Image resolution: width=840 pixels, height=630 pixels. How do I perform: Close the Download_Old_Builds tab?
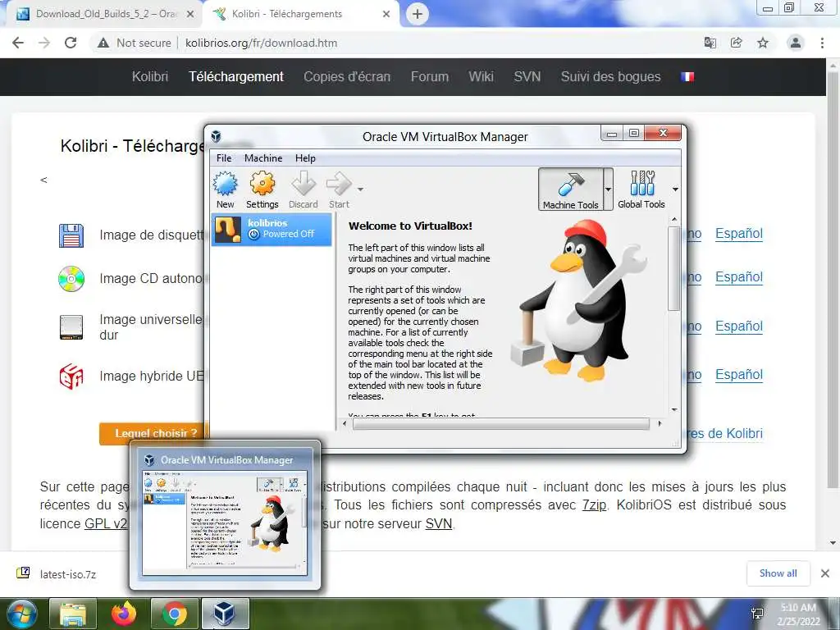pyautogui.click(x=190, y=15)
